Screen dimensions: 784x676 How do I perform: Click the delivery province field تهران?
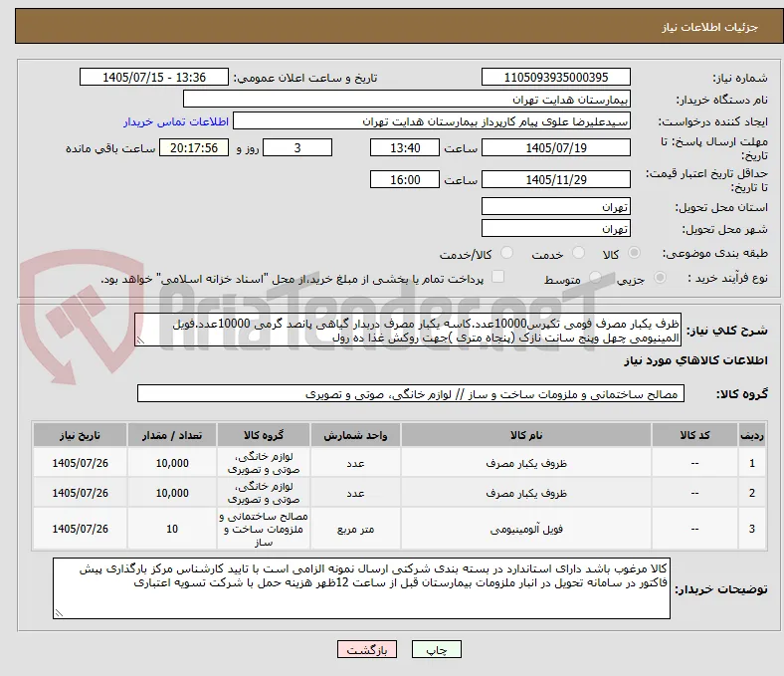click(556, 207)
